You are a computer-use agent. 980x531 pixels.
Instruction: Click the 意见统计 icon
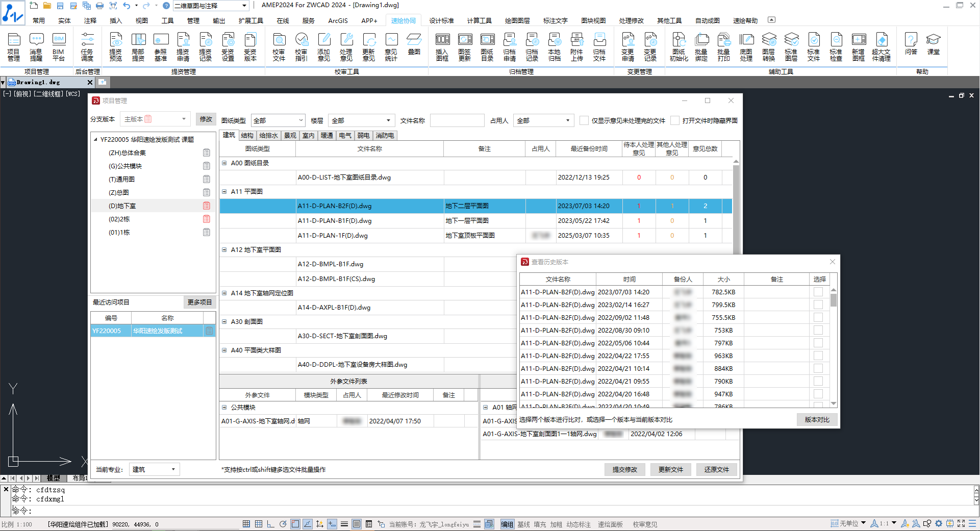[391, 47]
